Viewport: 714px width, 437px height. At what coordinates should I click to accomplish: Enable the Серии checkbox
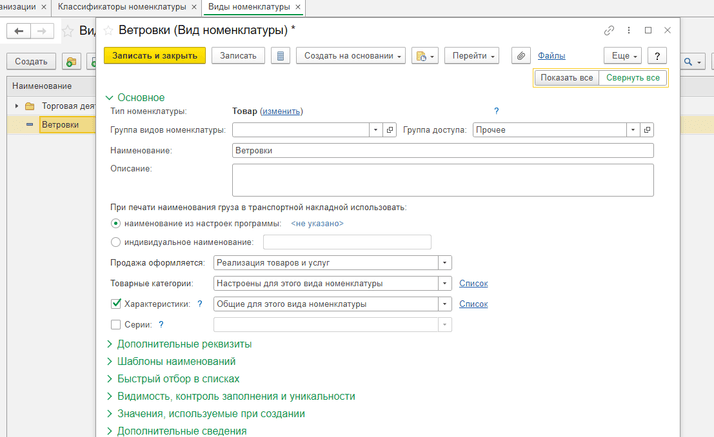click(x=116, y=325)
